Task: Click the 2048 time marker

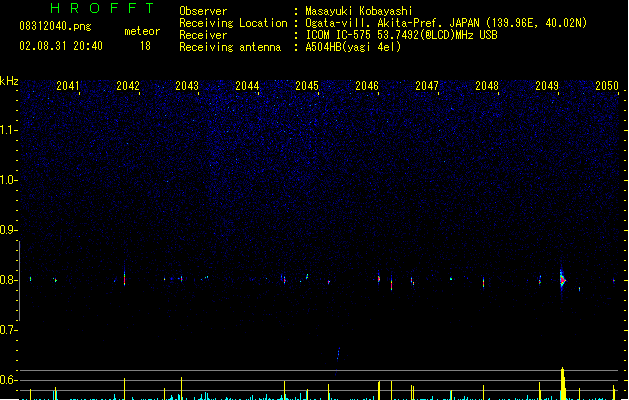Action: pos(487,86)
